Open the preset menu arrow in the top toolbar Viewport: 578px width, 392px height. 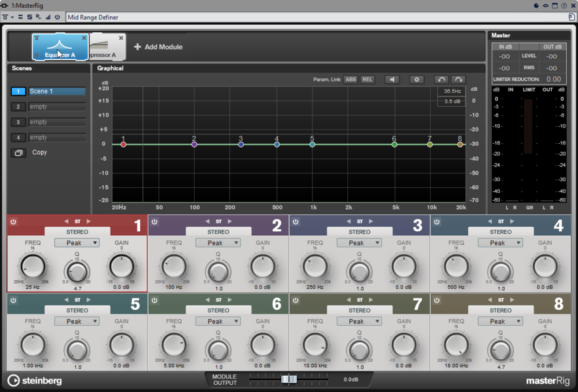click(12, 18)
